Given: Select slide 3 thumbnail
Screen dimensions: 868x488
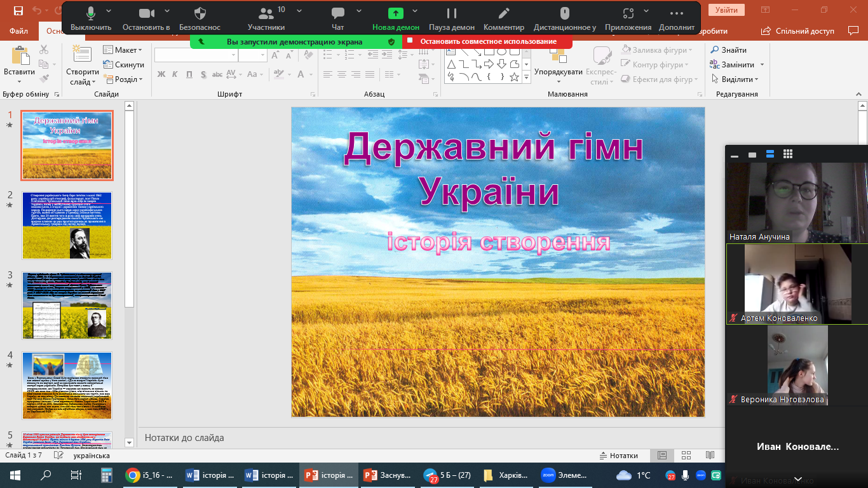Looking at the screenshot, I should pyautogui.click(x=67, y=306).
